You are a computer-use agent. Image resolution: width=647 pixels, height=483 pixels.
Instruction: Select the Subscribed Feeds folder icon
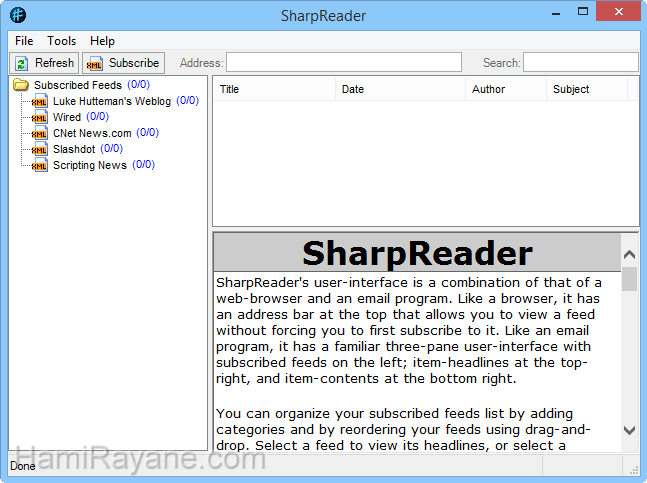pos(21,85)
